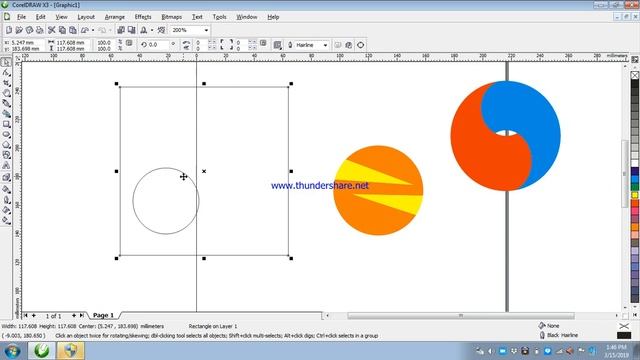Click the horizontal scrollbar thumb
Viewport: 640px width, 360px height.
pyautogui.click(x=461, y=316)
